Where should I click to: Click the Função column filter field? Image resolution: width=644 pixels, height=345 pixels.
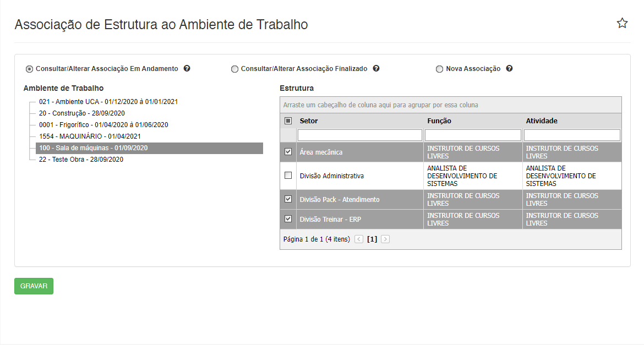tap(473, 135)
